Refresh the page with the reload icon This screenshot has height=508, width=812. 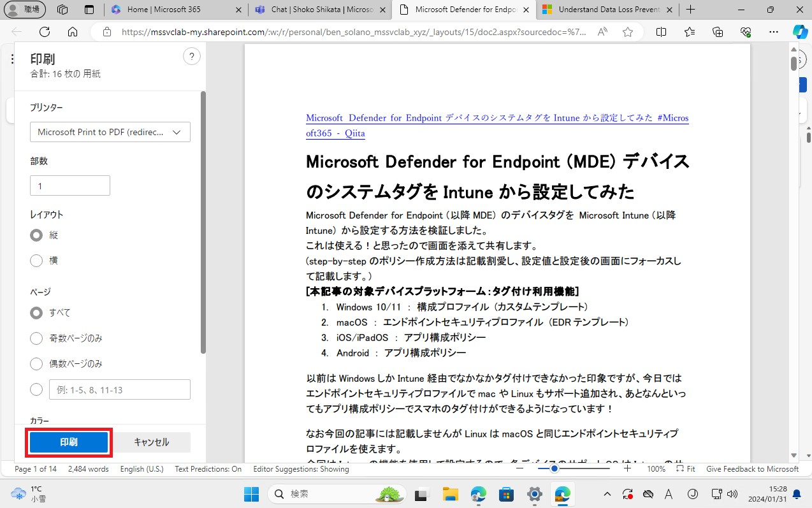point(45,32)
